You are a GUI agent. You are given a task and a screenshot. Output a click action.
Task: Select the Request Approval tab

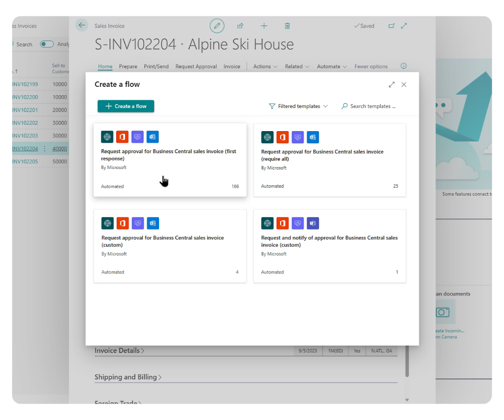click(x=196, y=66)
